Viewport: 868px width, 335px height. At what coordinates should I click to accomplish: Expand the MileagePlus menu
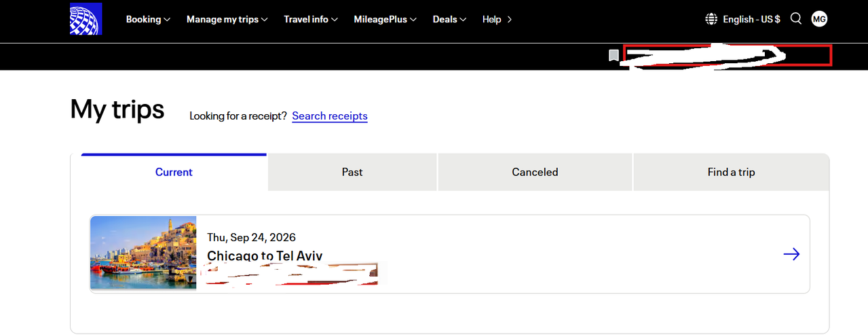click(x=385, y=19)
